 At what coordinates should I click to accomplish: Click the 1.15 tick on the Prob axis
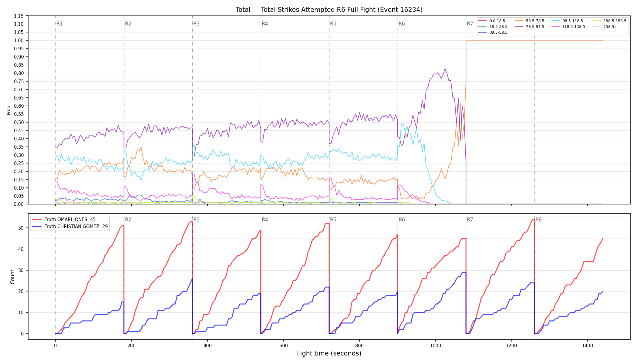click(x=19, y=16)
